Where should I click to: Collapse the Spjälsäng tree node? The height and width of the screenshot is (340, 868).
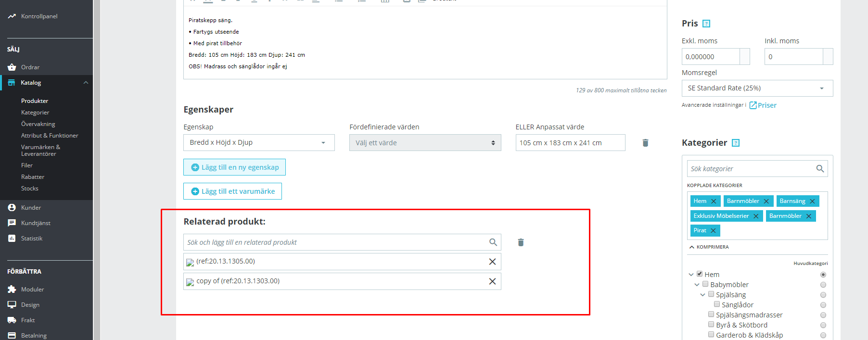coord(702,295)
